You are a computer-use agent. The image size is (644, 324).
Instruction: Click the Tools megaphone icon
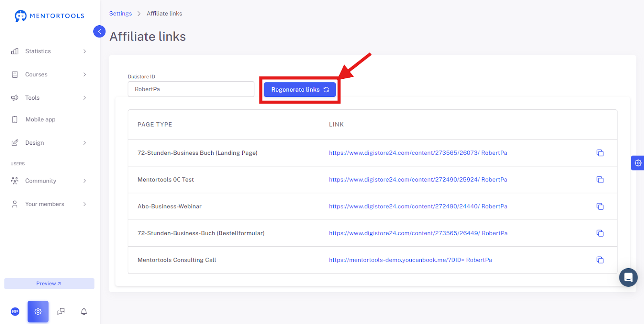[15, 98]
